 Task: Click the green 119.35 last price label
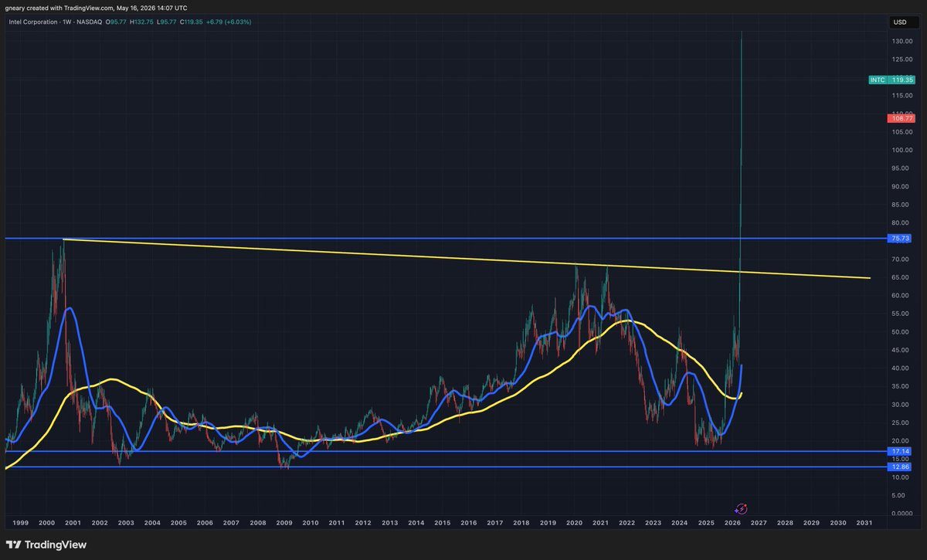coord(902,79)
